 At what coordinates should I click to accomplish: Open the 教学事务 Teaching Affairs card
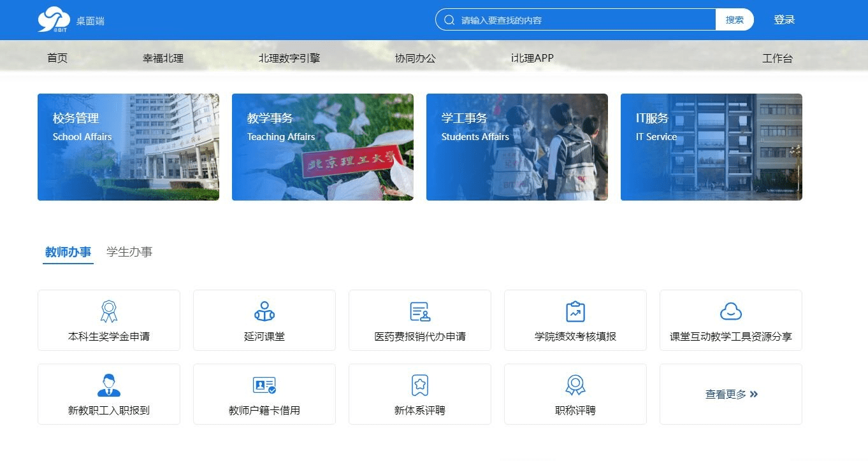pyautogui.click(x=322, y=147)
